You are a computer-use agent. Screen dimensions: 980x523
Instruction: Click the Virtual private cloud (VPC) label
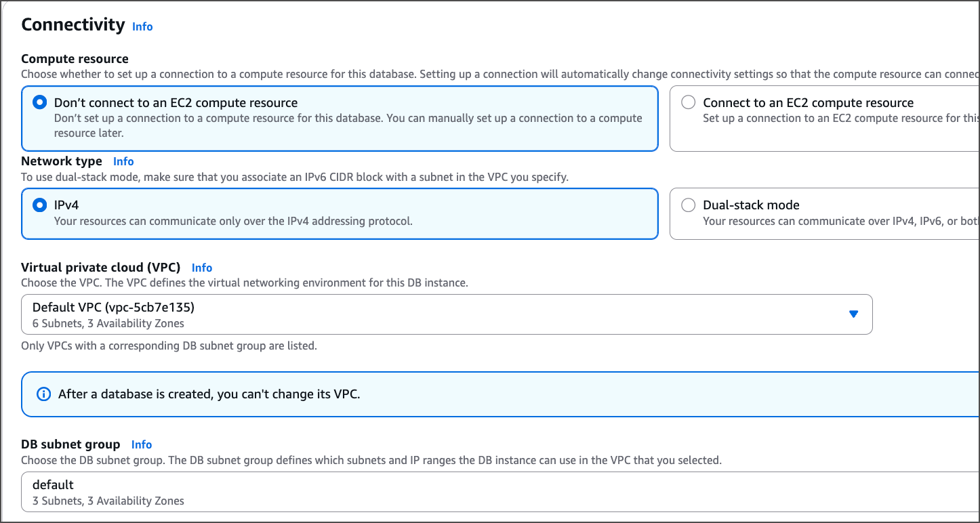tap(100, 268)
